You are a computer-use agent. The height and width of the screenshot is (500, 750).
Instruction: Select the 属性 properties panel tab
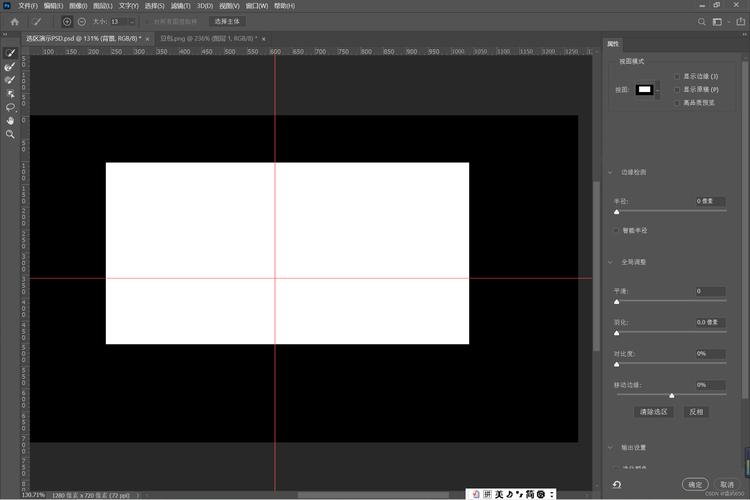point(613,44)
